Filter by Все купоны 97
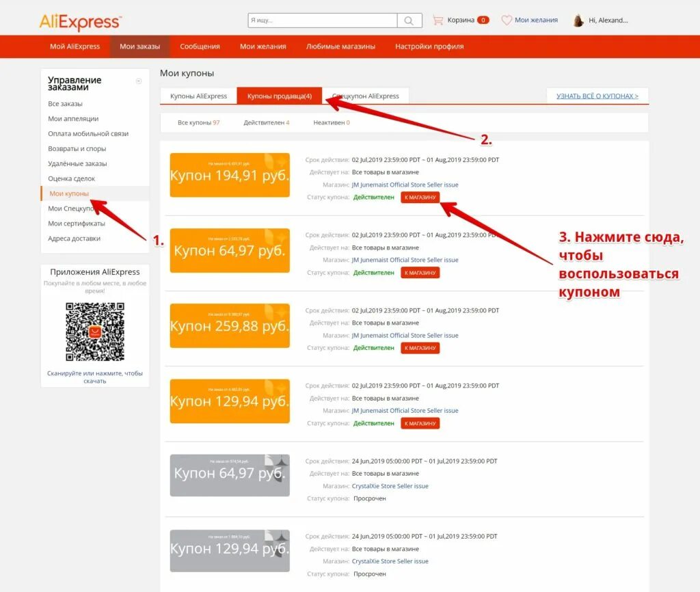The height and width of the screenshot is (592, 700). tap(199, 122)
